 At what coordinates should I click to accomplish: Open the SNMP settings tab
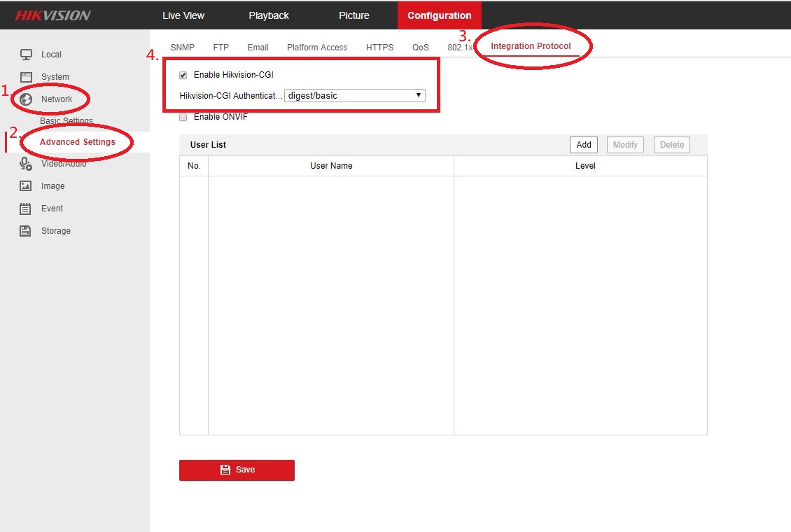[x=182, y=48]
